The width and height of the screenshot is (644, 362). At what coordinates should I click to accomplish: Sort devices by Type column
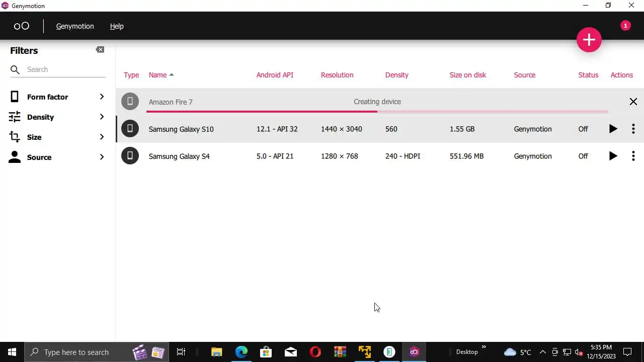pos(131,75)
